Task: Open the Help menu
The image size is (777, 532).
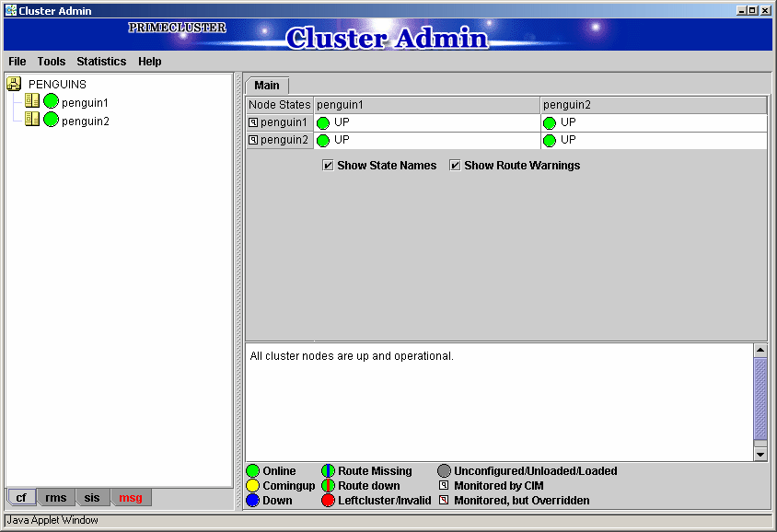Action: pyautogui.click(x=150, y=62)
